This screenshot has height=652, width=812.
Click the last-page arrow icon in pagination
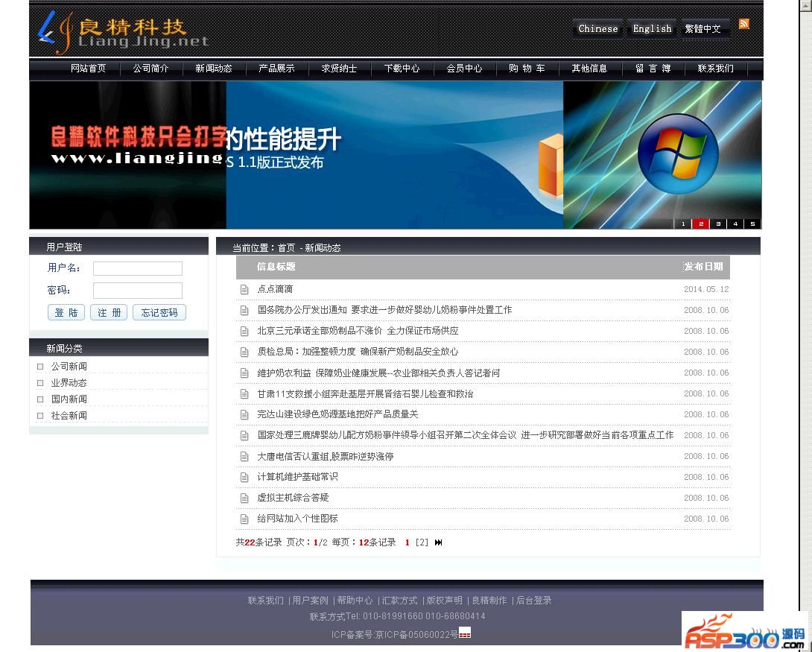(439, 542)
